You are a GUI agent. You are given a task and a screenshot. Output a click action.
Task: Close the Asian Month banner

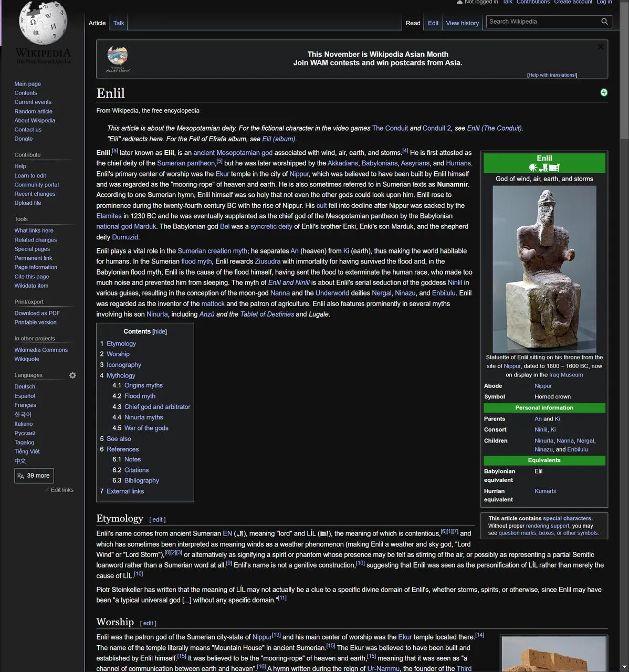coord(601,47)
